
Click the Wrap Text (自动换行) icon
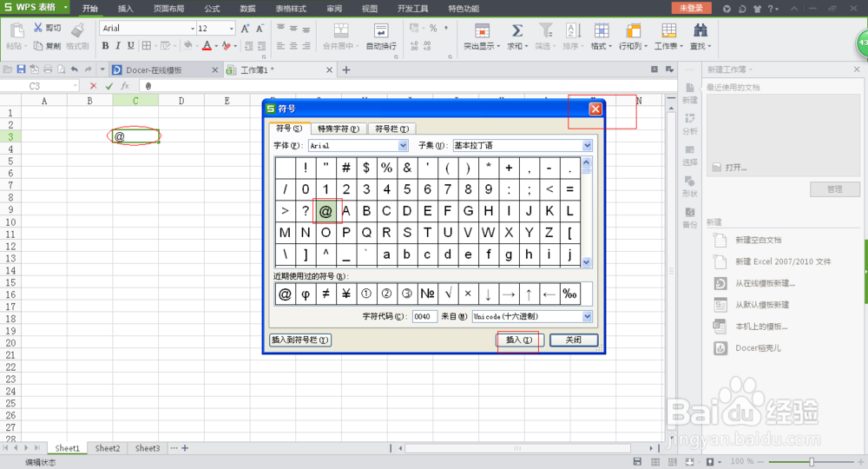[381, 30]
